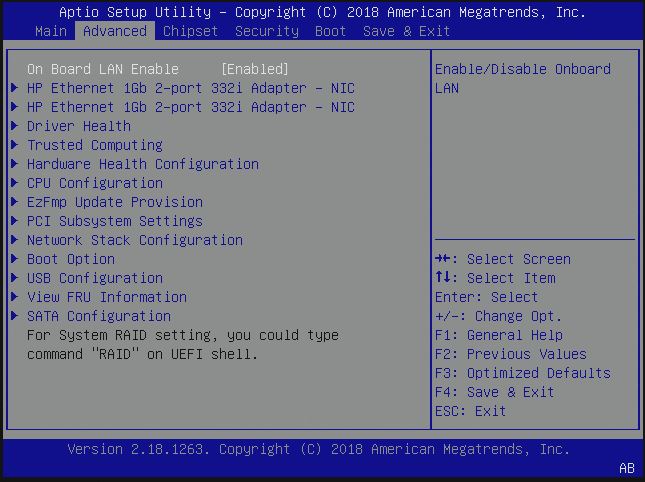Expand Trusted Computing submenu arrow
645x482 pixels.
14,145
